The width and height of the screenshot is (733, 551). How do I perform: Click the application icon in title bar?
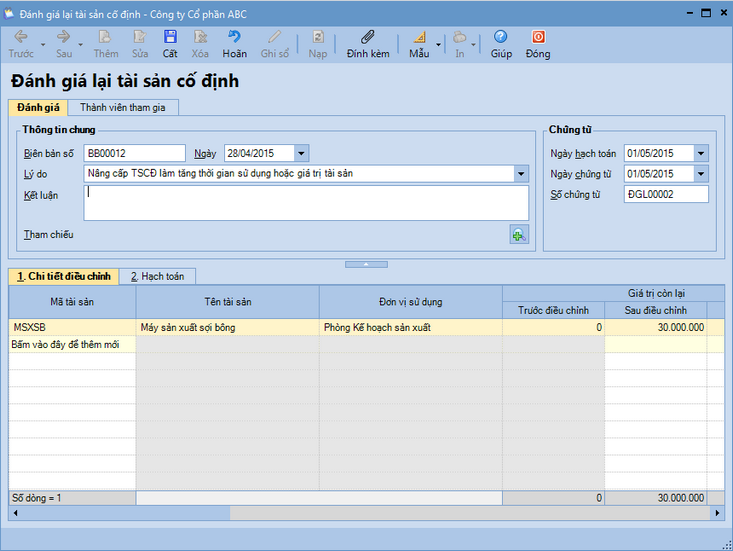click(x=9, y=14)
